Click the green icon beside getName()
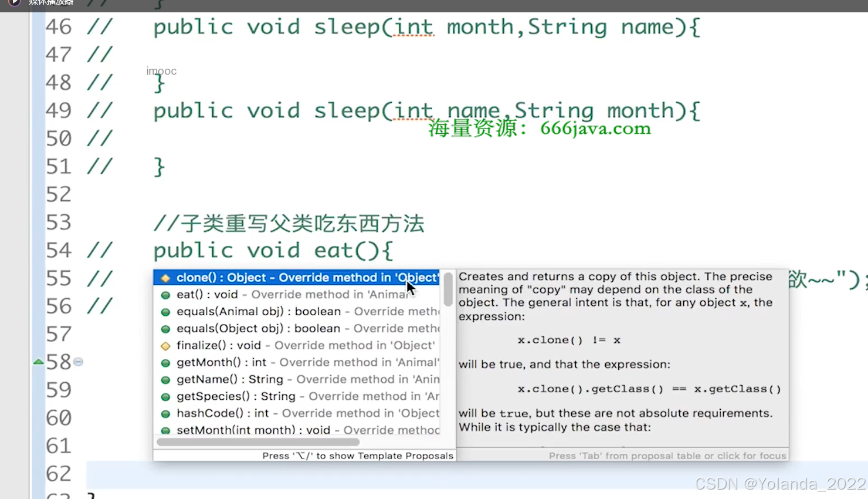 (165, 380)
